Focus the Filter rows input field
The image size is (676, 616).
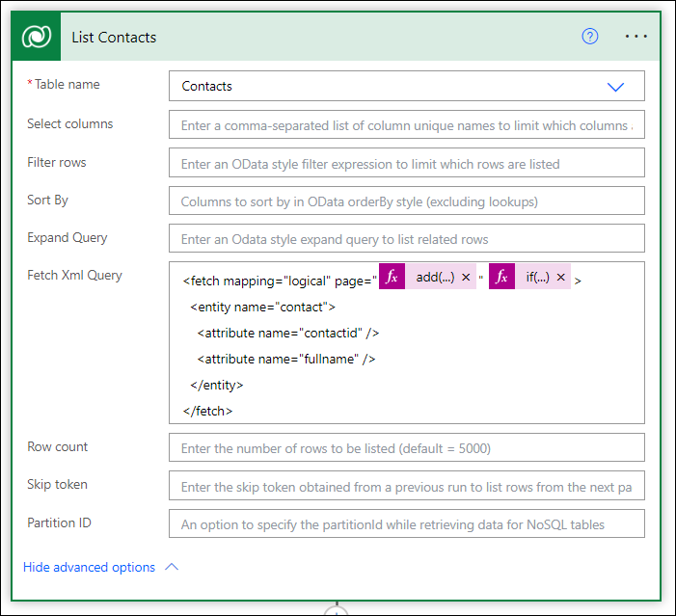(x=407, y=163)
